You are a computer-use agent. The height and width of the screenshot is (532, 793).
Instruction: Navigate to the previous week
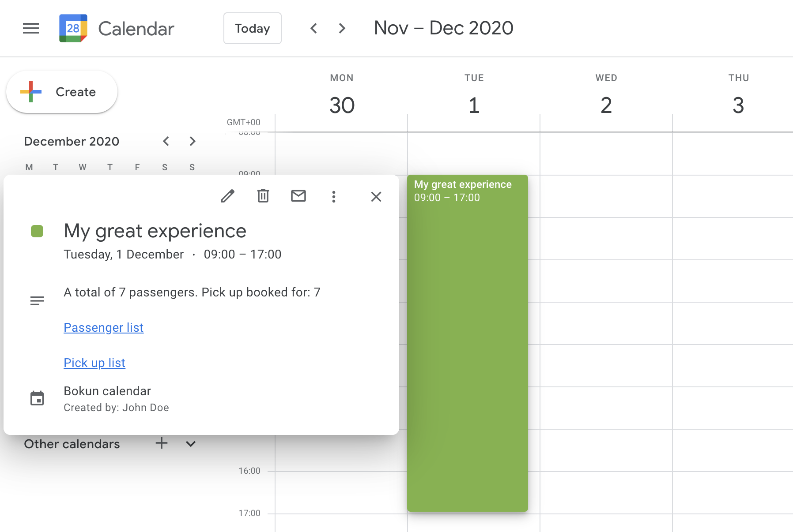(314, 28)
